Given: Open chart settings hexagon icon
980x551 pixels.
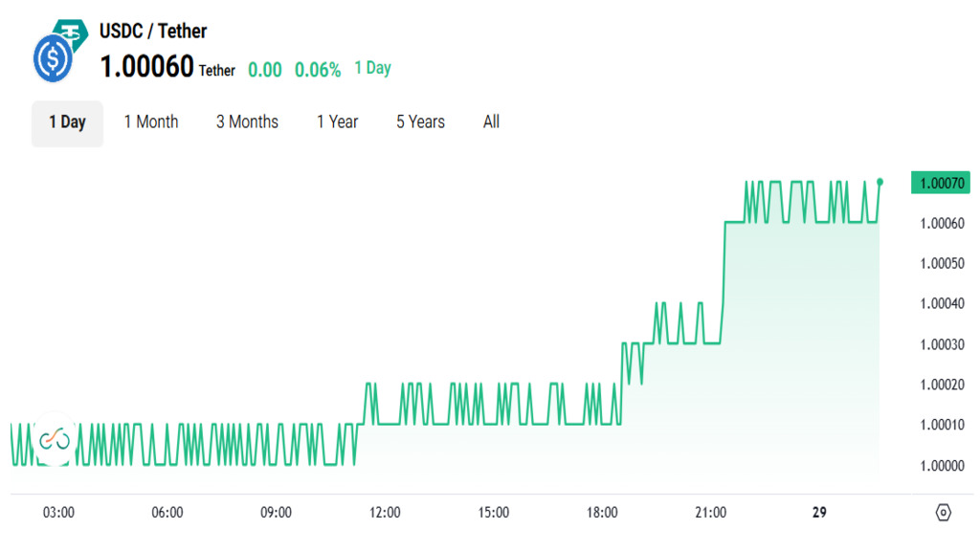Looking at the screenshot, I should (943, 513).
